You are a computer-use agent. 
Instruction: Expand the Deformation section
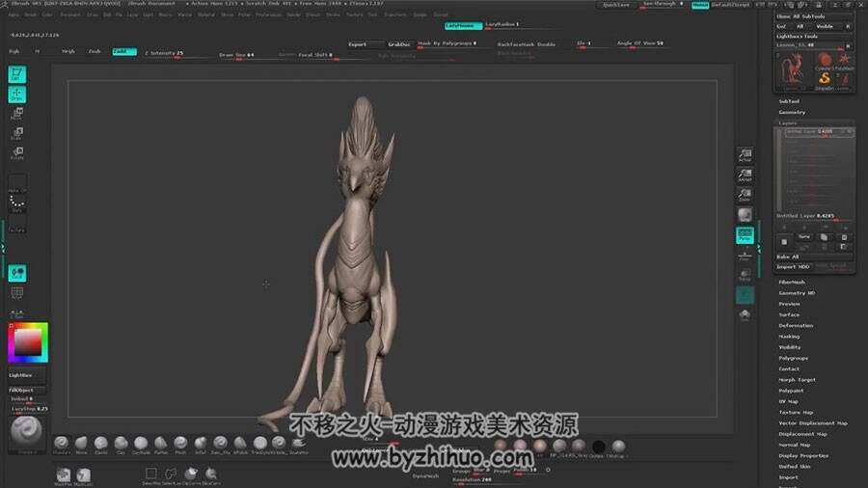pos(796,326)
